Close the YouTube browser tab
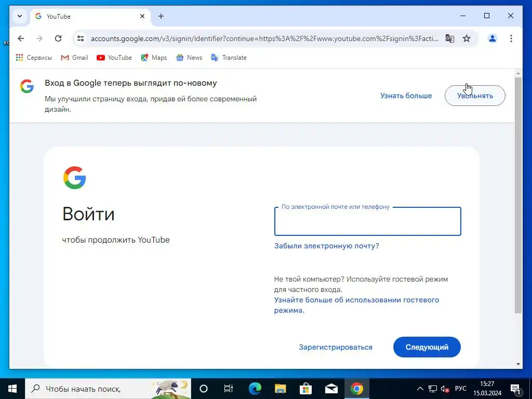Screen dimensions: 532x399 tap(142, 16)
